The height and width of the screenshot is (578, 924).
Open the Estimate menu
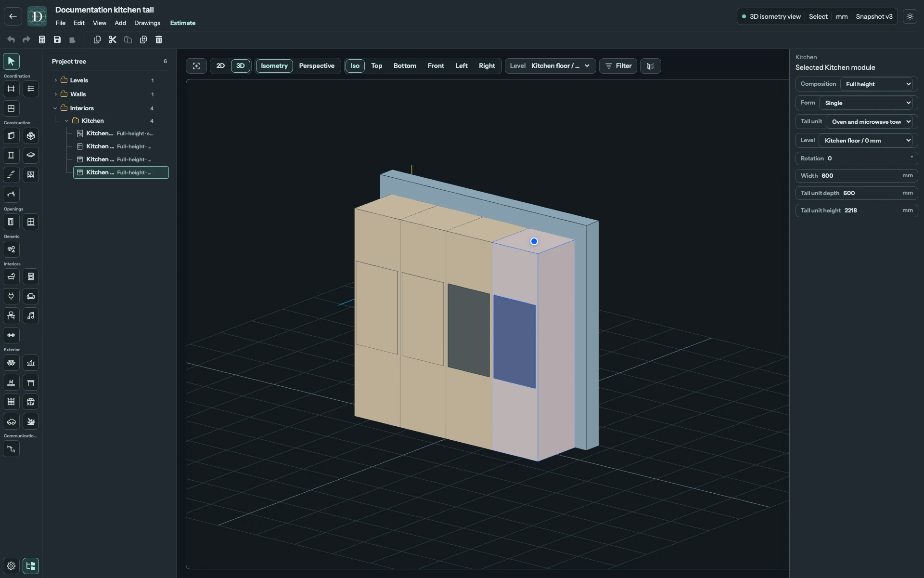tap(183, 23)
